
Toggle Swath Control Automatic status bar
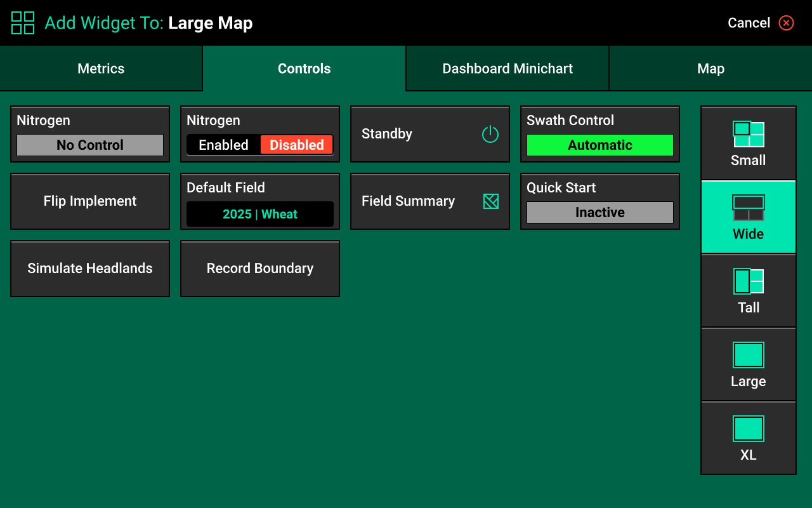tap(599, 145)
